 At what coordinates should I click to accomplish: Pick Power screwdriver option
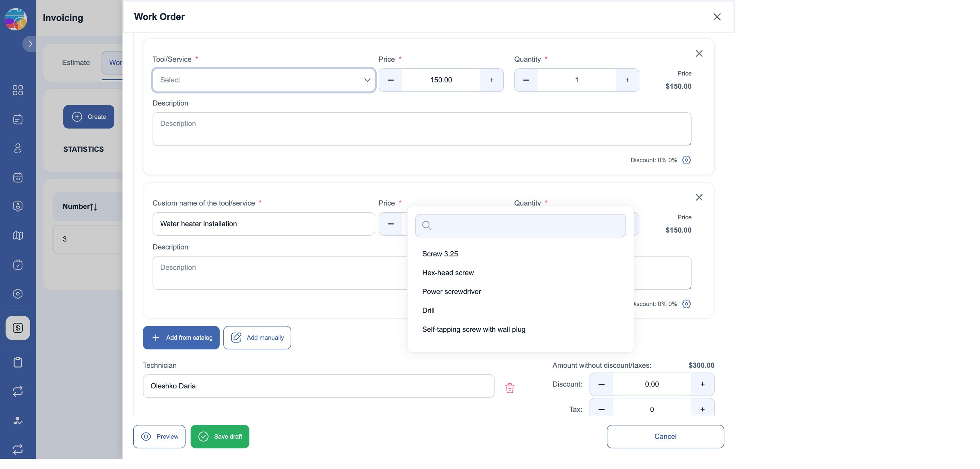(x=451, y=291)
